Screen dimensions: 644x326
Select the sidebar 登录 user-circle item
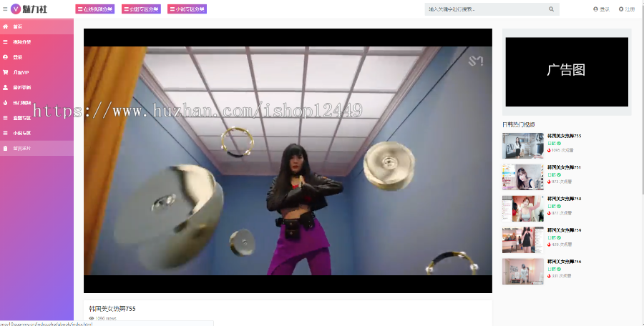coord(36,57)
